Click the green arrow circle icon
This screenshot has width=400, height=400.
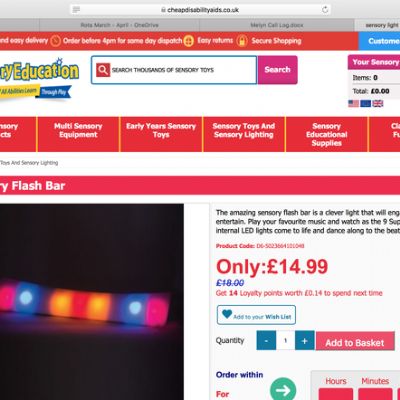[x=283, y=389]
